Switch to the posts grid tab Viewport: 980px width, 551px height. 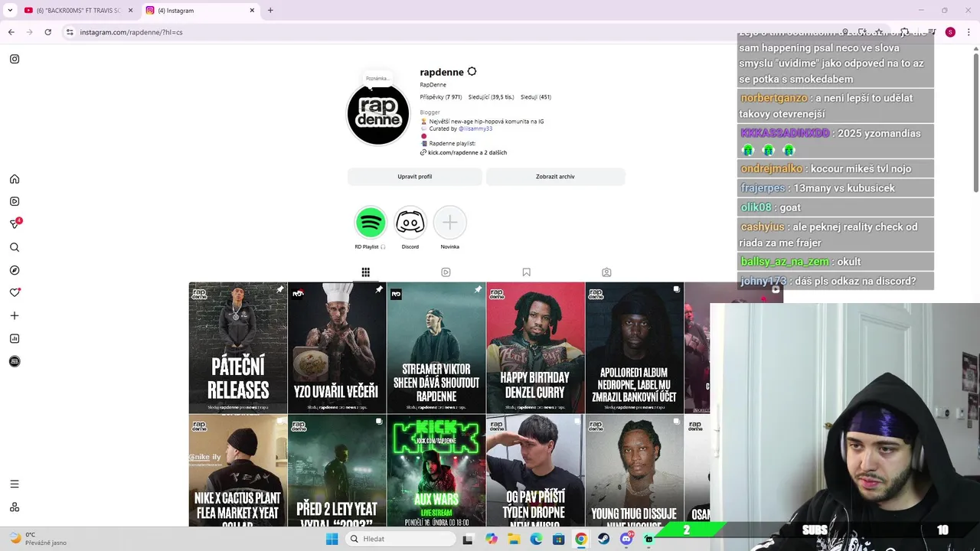(x=366, y=272)
